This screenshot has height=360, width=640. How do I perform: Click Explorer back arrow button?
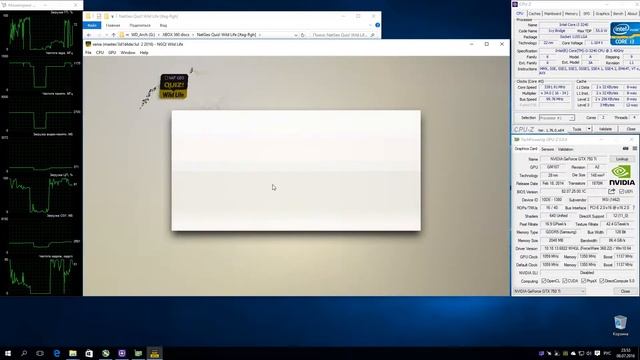tap(89, 35)
